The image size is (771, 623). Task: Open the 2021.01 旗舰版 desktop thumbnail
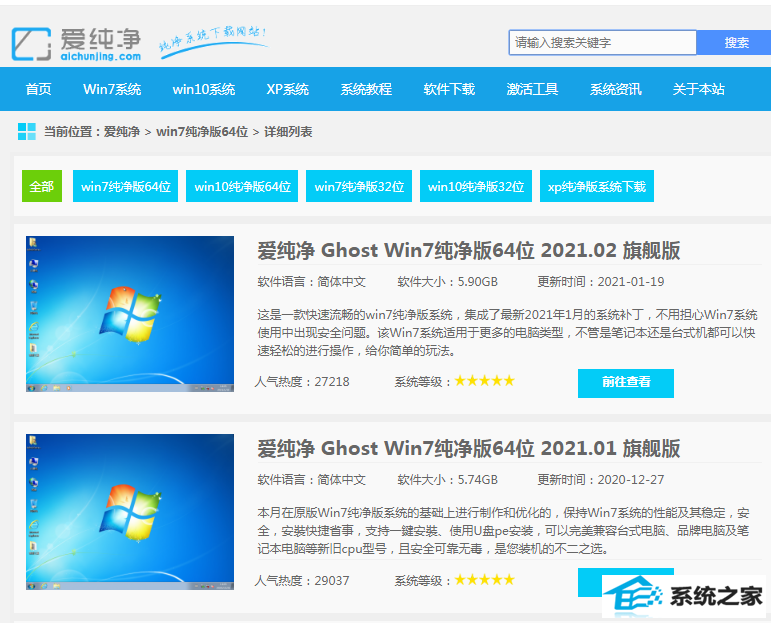(x=130, y=511)
